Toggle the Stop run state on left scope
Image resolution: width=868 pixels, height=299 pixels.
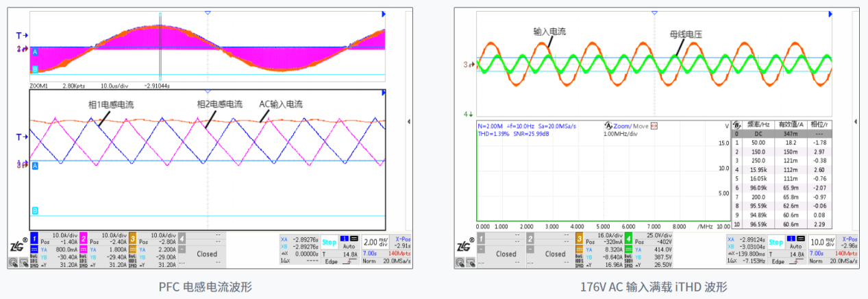coord(330,242)
